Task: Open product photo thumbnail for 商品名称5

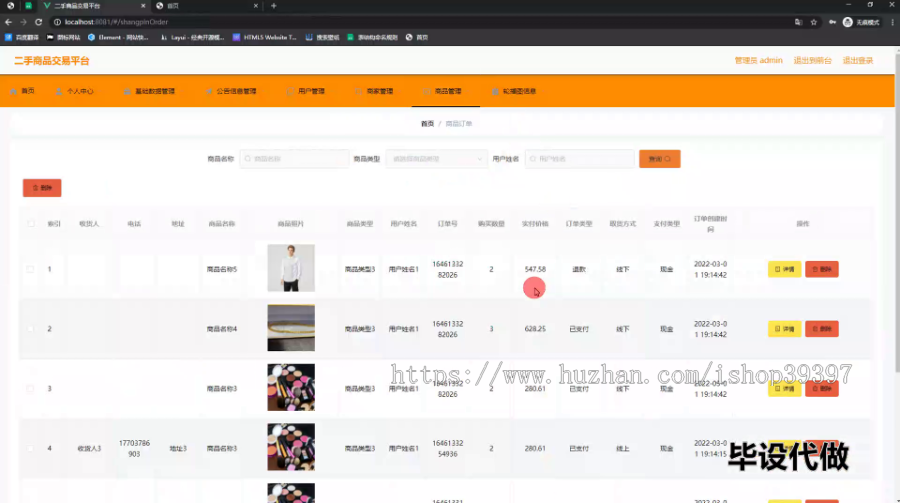Action: pyautogui.click(x=291, y=268)
